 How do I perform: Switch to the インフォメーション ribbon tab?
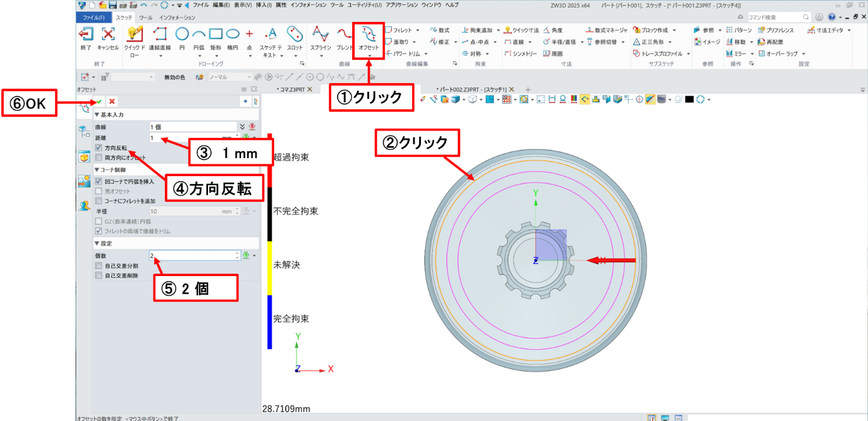tap(177, 17)
